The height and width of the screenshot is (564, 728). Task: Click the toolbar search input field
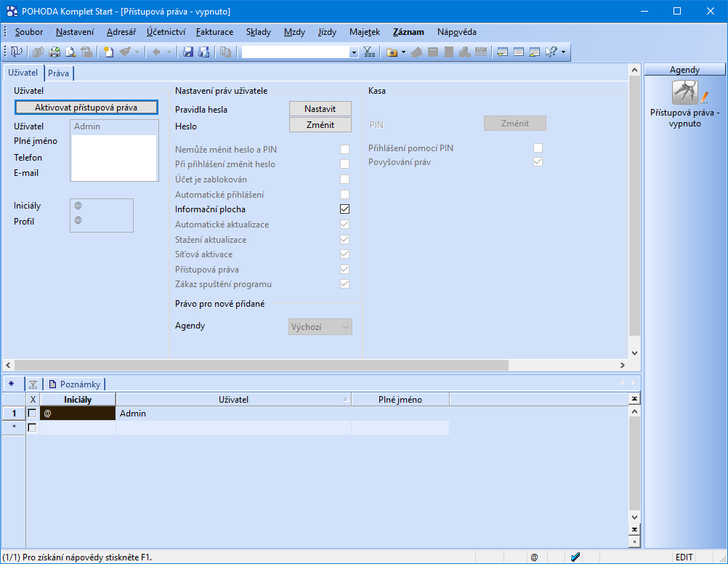(296, 52)
